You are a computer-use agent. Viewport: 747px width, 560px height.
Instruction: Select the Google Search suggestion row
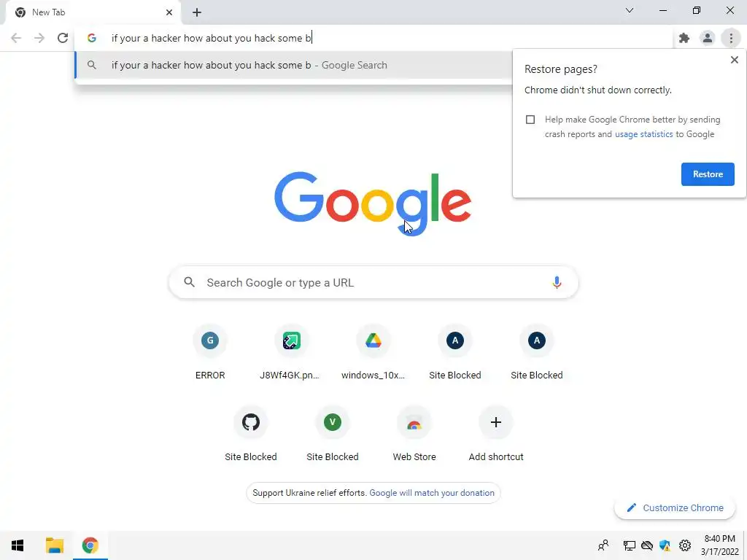pos(293,65)
